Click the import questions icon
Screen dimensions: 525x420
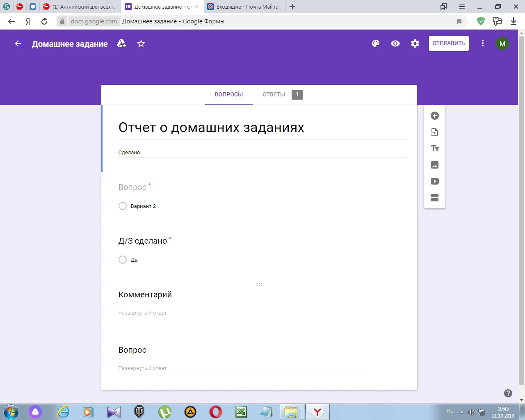pyautogui.click(x=435, y=132)
